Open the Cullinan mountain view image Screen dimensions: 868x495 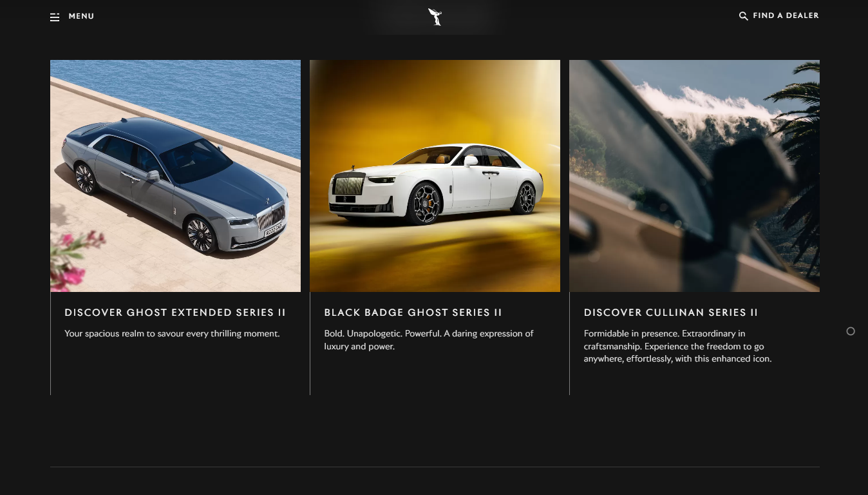(694, 176)
